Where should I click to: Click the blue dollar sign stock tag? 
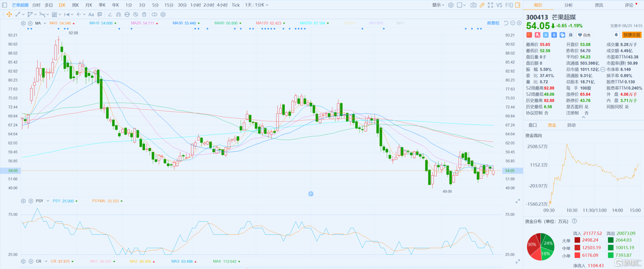554,35
